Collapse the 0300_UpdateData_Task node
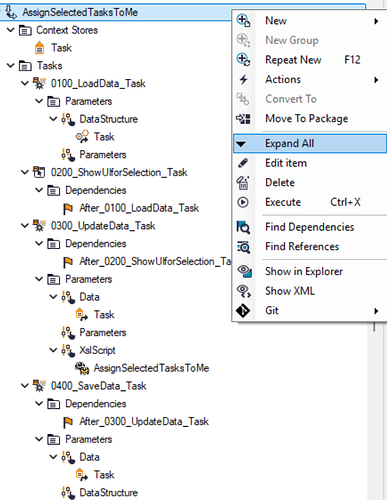Image resolution: width=387 pixels, height=500 pixels. point(25,226)
